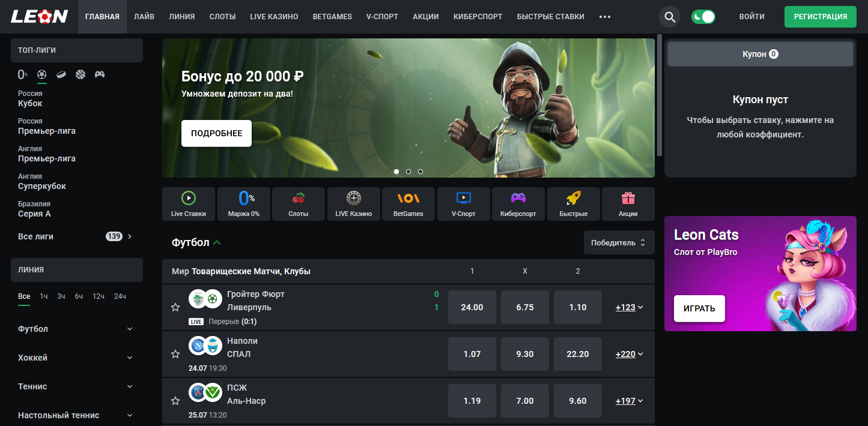Bet on odds 9.30 draw Наполи – СПАЛ

(525, 354)
